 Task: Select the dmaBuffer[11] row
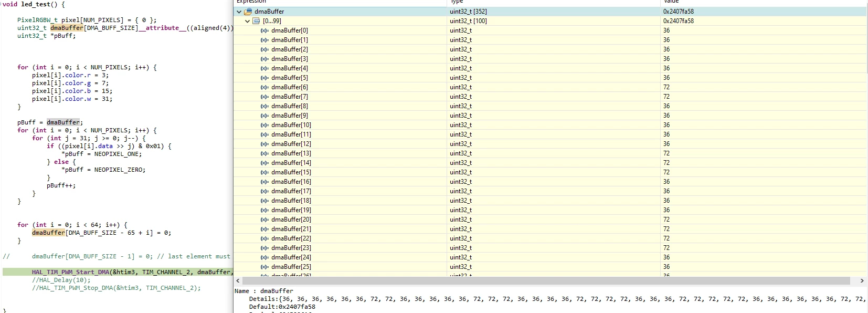point(550,134)
